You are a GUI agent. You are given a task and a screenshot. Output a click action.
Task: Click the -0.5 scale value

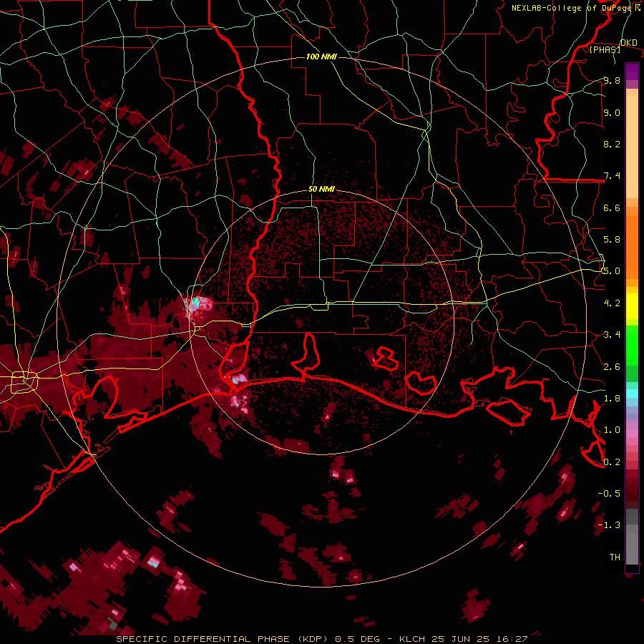609,494
